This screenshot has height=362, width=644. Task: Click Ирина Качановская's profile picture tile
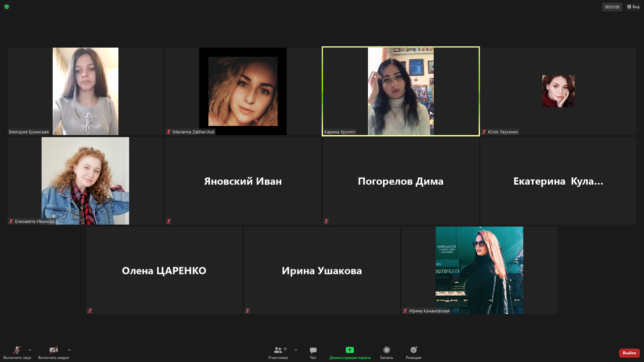pos(479,270)
